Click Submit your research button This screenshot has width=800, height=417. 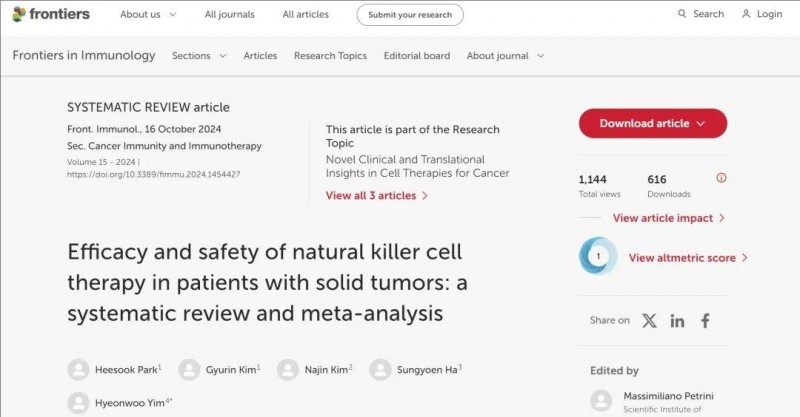(410, 15)
